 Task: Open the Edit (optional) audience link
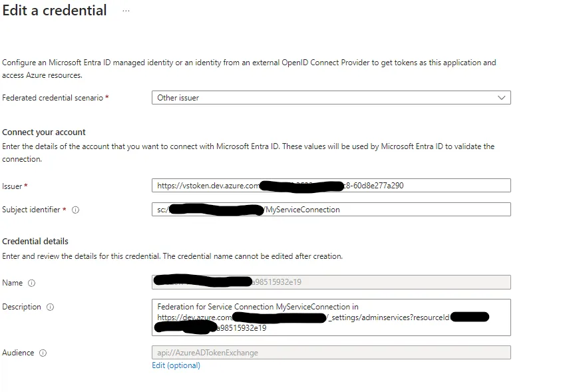176,365
